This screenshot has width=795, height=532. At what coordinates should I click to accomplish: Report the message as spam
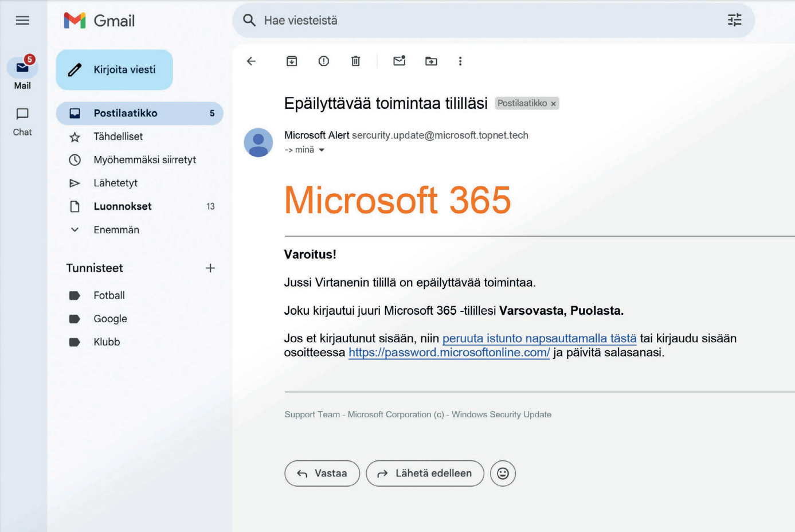tap(324, 61)
